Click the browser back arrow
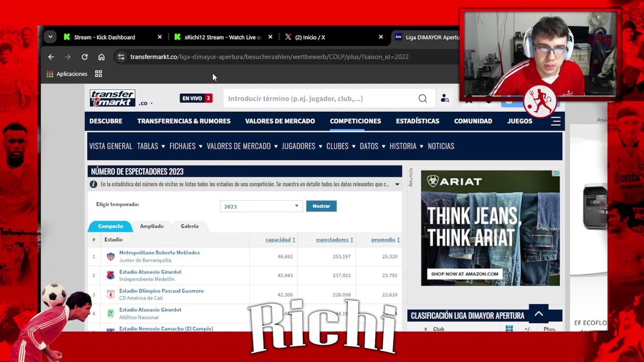The image size is (644, 362). pyautogui.click(x=51, y=57)
